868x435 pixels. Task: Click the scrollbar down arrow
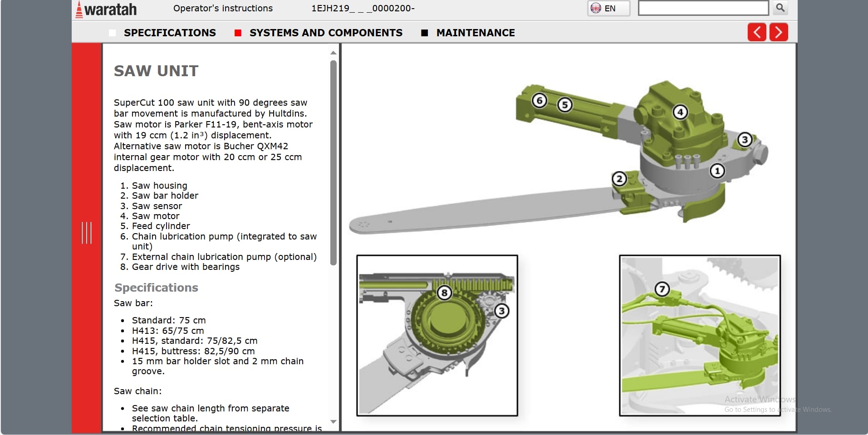(333, 420)
